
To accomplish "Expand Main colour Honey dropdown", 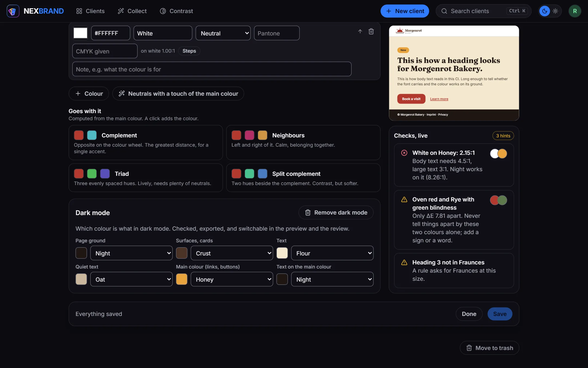I will point(232,279).
